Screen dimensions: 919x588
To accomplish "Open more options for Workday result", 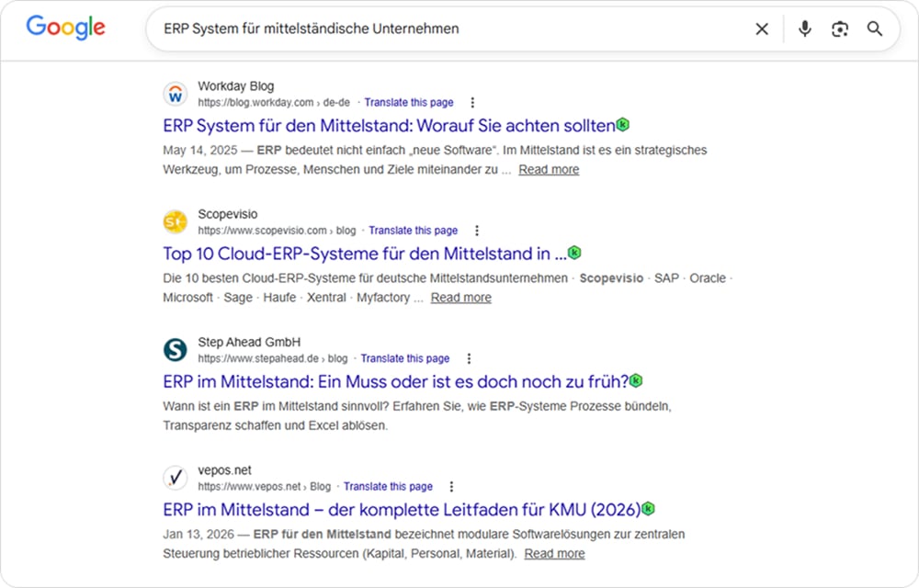I will pyautogui.click(x=472, y=103).
